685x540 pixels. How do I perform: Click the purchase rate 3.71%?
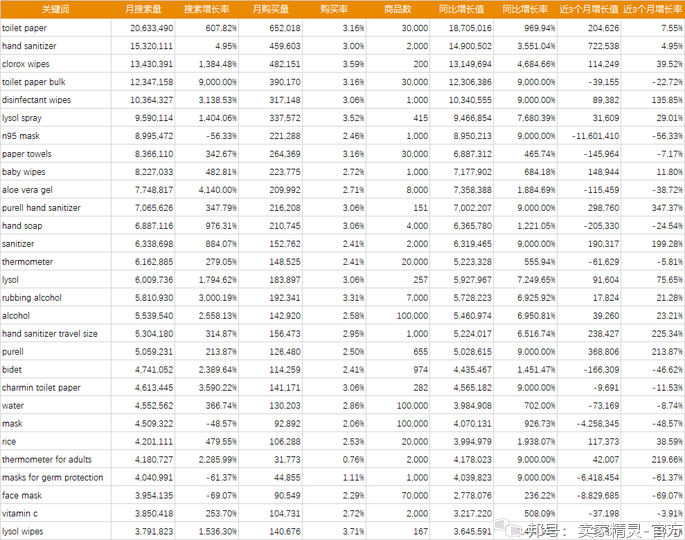click(x=353, y=532)
